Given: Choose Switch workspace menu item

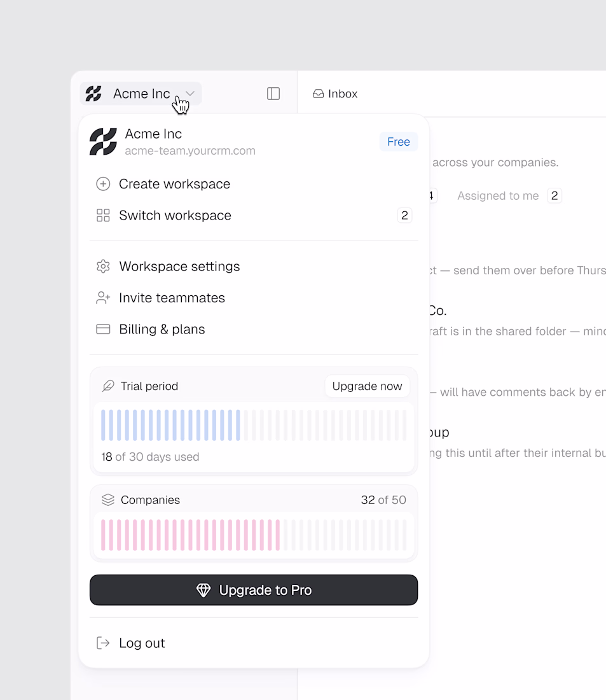Looking at the screenshot, I should click(x=254, y=215).
